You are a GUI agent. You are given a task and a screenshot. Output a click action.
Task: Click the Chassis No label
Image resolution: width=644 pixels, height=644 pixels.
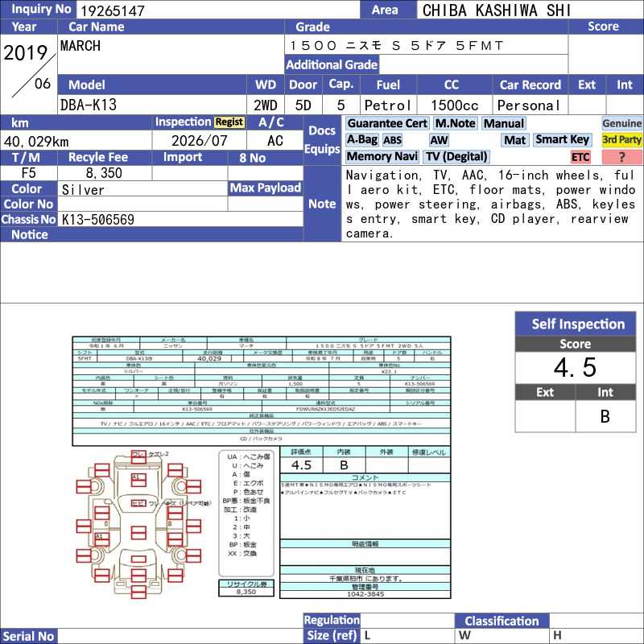(x=28, y=219)
